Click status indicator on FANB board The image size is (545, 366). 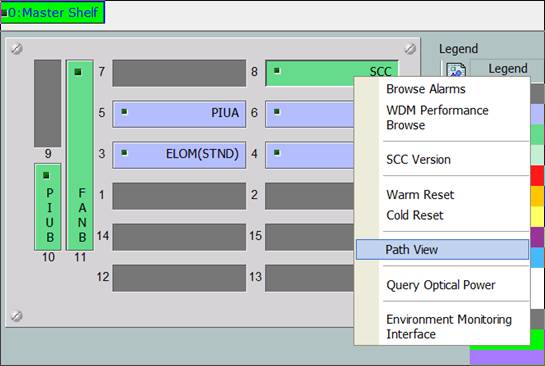coord(78,72)
